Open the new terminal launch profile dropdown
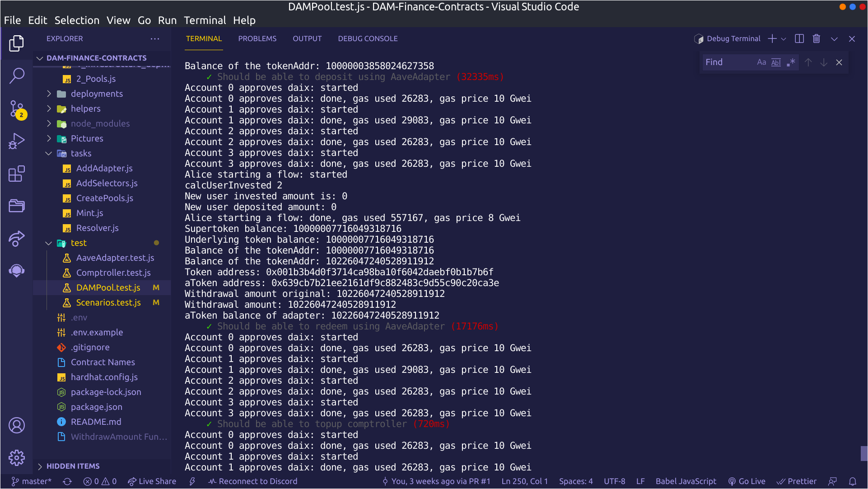 [x=784, y=39]
